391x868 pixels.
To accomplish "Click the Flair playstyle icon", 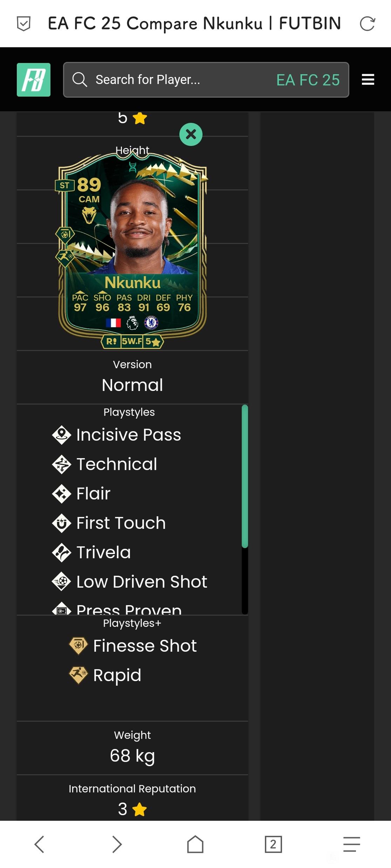I will pyautogui.click(x=62, y=494).
